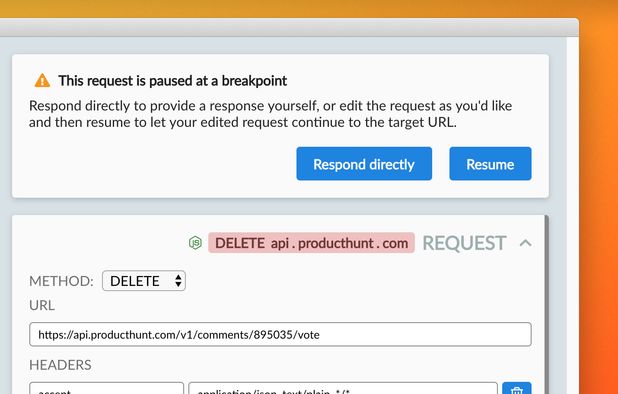The image size is (618, 394).
Task: Click the HEADERS section label
Action: pos(60,365)
